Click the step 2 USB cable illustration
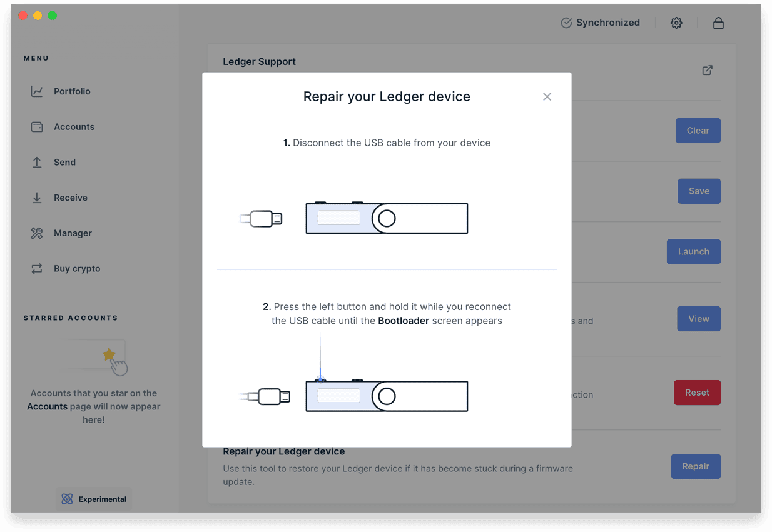Image resolution: width=772 pixels, height=532 pixels. [265, 396]
